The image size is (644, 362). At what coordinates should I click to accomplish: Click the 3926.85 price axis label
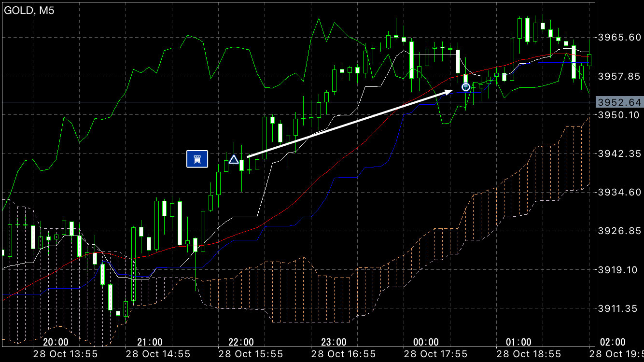(x=619, y=231)
